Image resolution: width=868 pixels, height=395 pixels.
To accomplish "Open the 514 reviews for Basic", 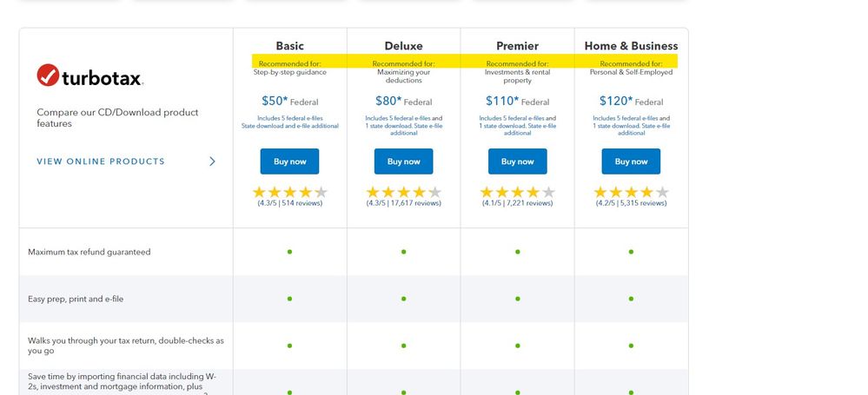I will [x=289, y=204].
